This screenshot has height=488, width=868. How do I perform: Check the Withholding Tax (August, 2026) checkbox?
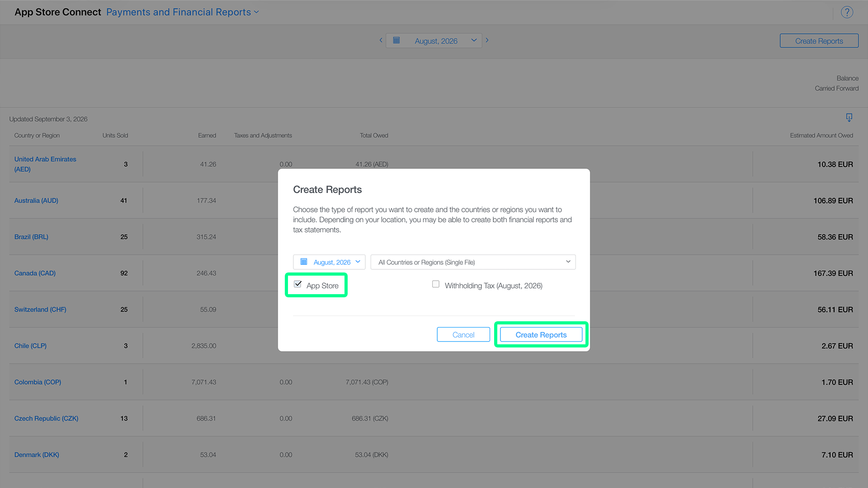(x=436, y=284)
